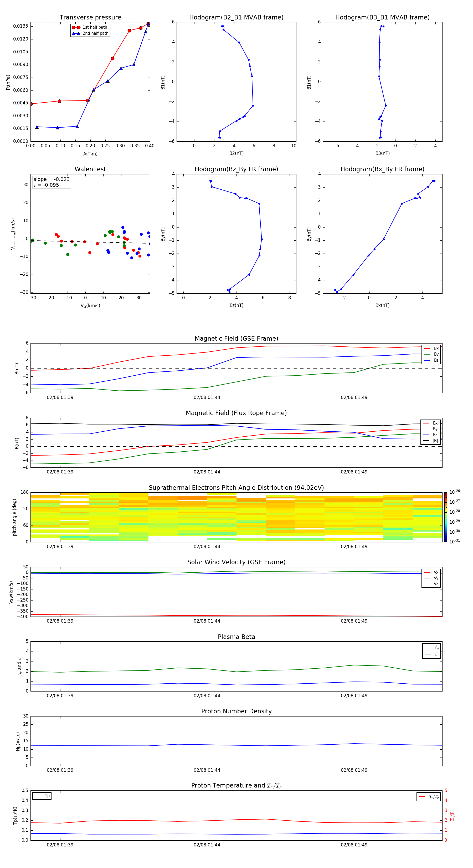This screenshot has height=868, width=473.
Task: Click the "Bx(nT)" x-axis label
Action: [382, 305]
